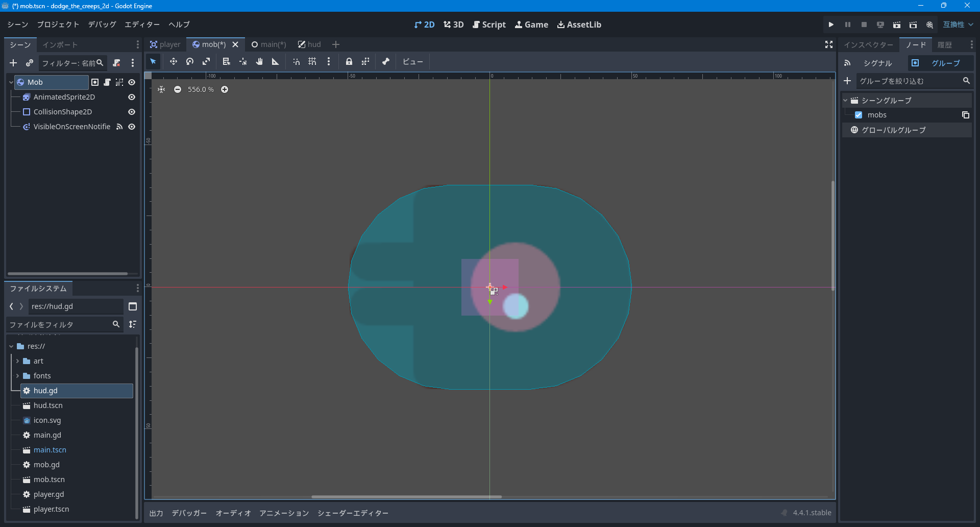Toggle file system split view icon

[x=133, y=306]
